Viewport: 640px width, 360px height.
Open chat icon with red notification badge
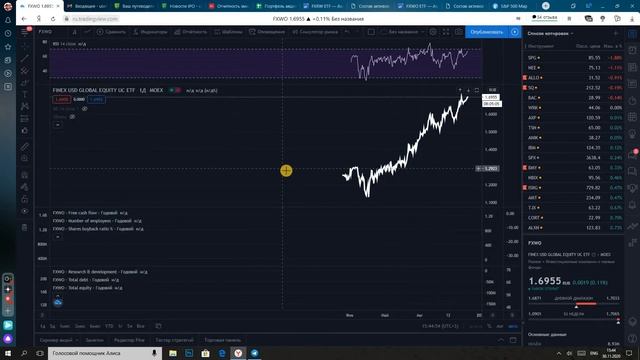coord(632,155)
